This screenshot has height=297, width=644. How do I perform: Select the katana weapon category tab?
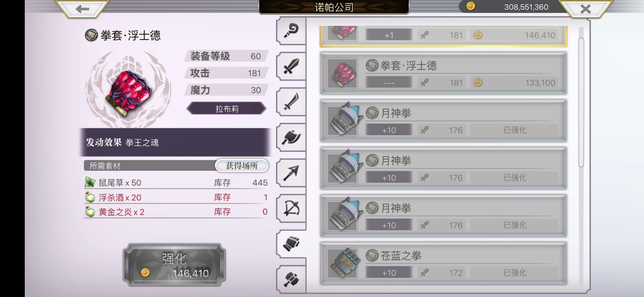click(291, 102)
